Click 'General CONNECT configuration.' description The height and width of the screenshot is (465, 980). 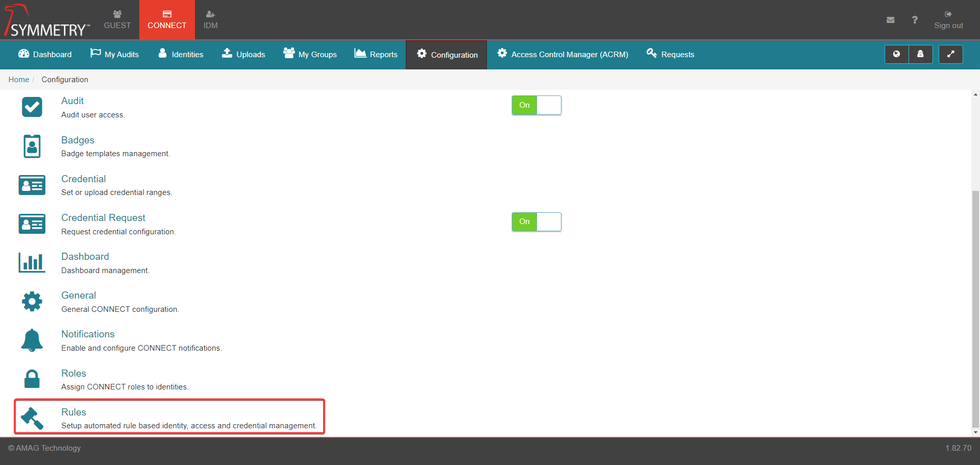coord(120,309)
